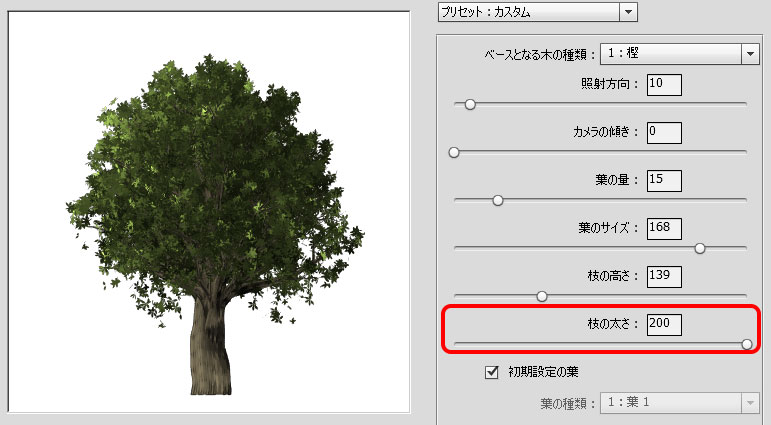Open the プリセット：カスタム preset dropdown
This screenshot has height=425, width=771.
point(537,12)
